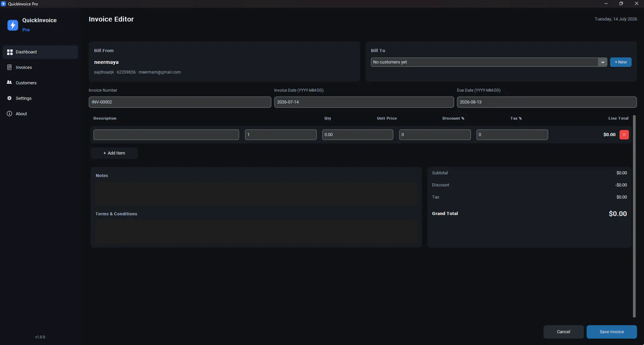Viewport: 644px width, 345px height.
Task: Expand the Bill To customer dropdown
Action: 489,62
